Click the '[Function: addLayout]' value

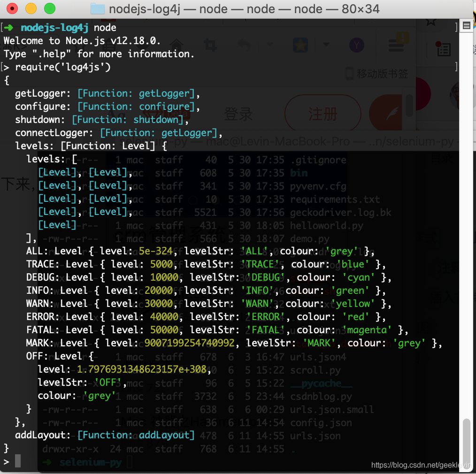[x=136, y=435]
